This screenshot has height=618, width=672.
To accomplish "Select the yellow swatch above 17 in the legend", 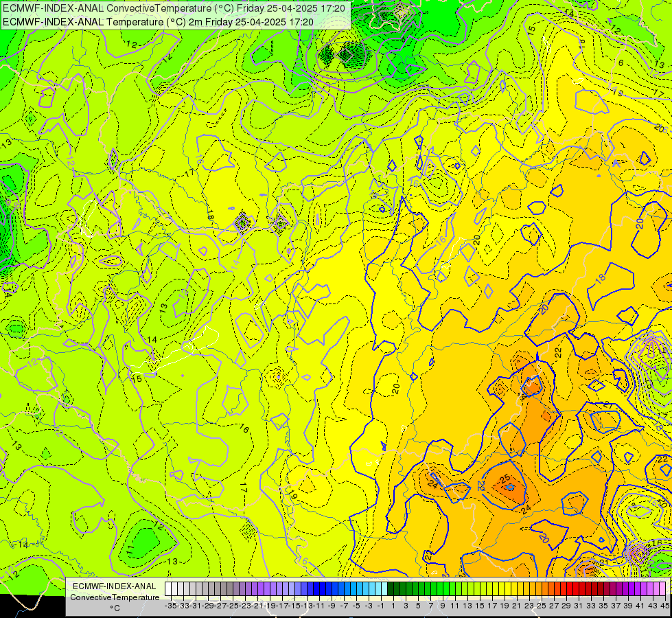I will pos(489,588).
